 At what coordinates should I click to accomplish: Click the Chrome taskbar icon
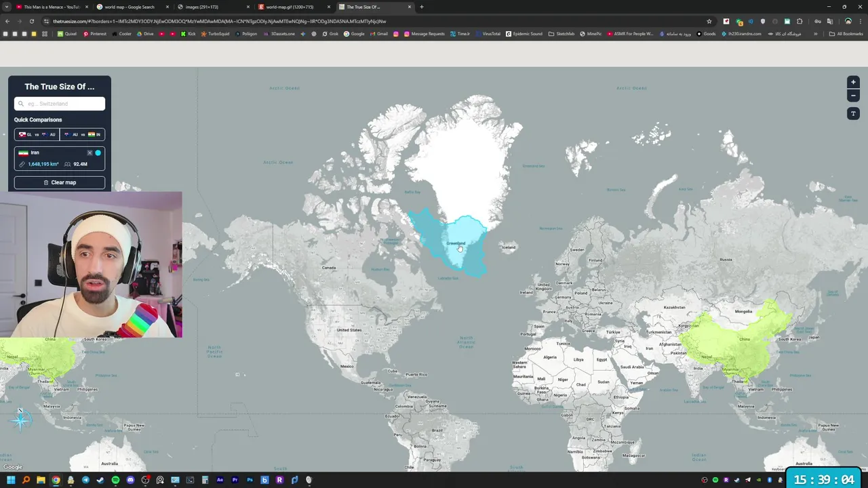coord(56,480)
